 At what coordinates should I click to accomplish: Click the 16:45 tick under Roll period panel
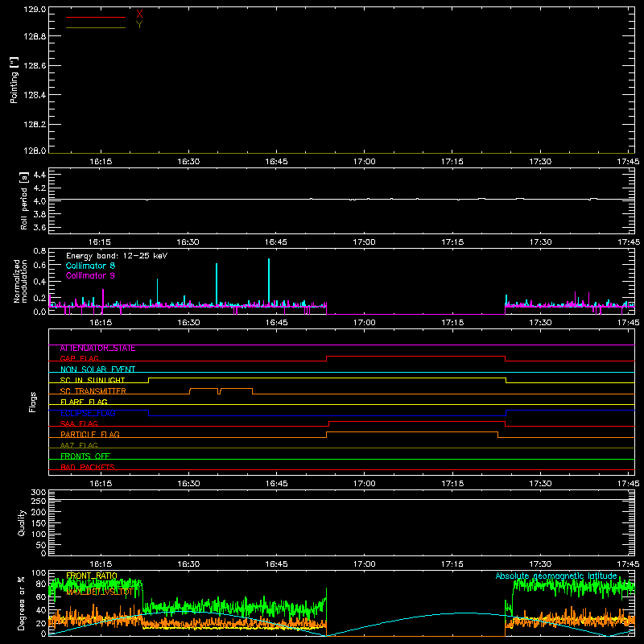coord(276,242)
